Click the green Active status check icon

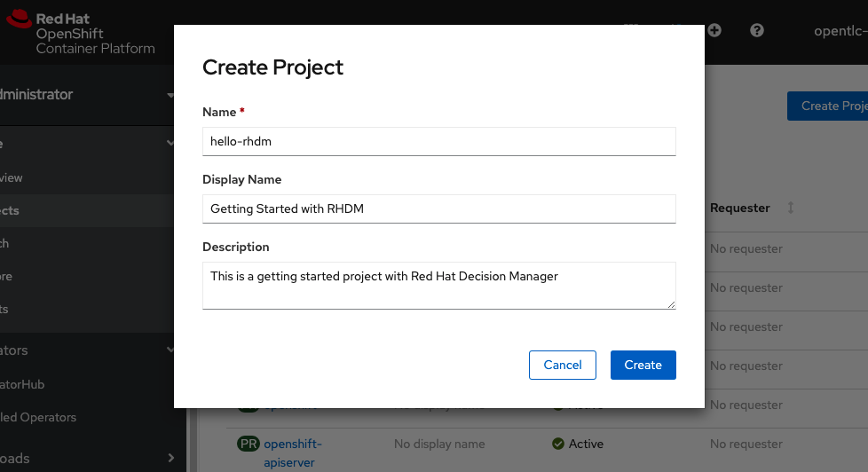pos(557,444)
